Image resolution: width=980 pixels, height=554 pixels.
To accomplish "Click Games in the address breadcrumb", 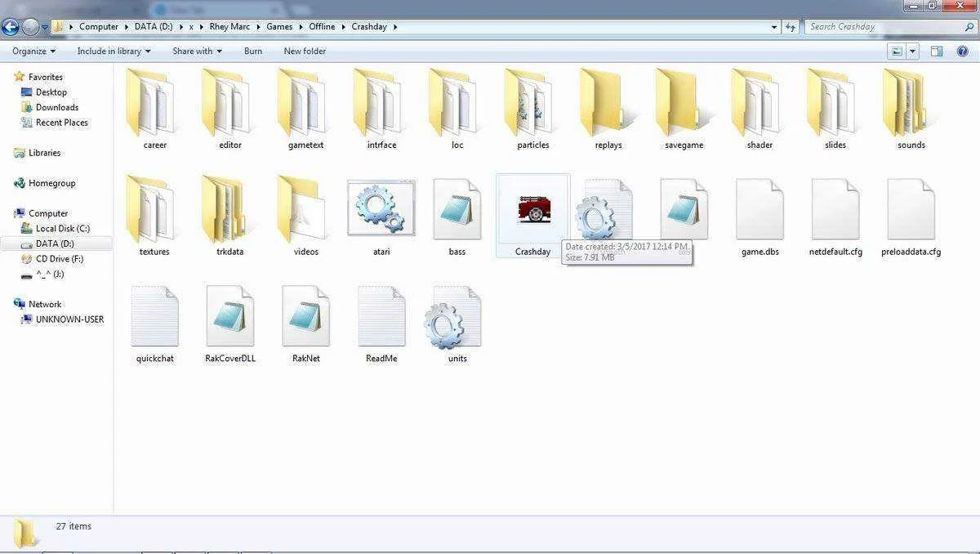I will coord(279,26).
